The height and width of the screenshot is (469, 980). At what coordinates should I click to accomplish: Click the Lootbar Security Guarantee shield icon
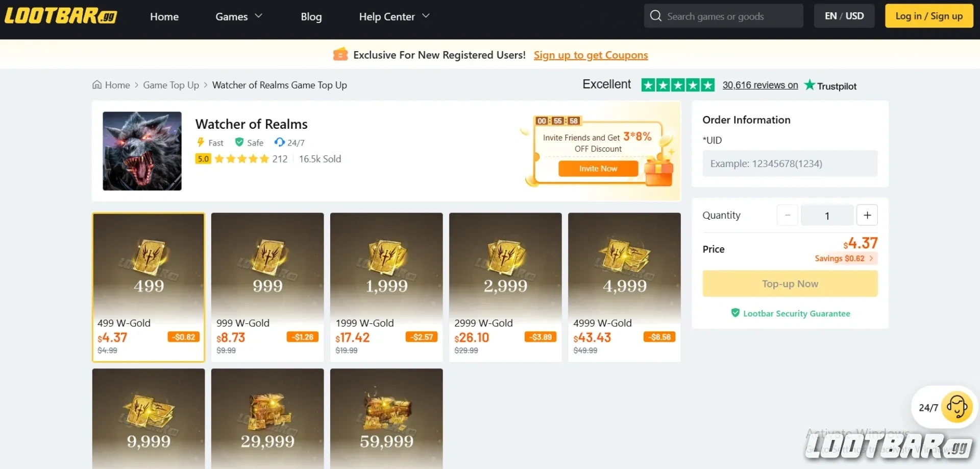coord(735,313)
